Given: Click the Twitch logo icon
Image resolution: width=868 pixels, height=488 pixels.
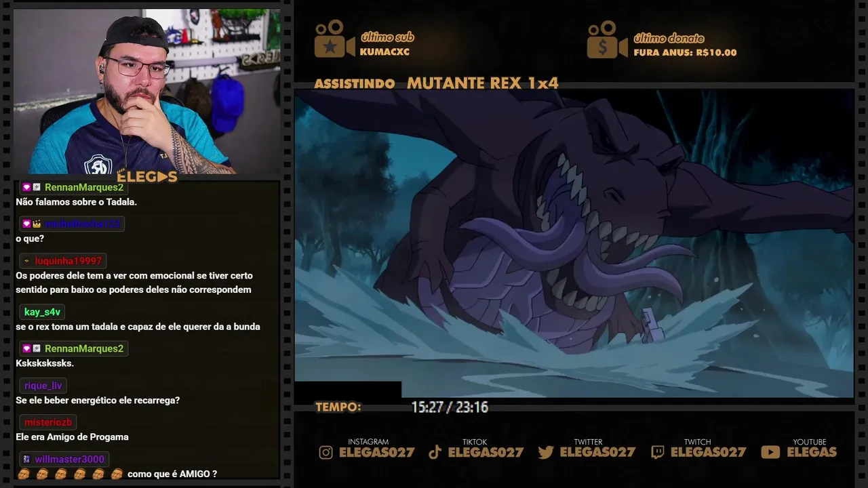Looking at the screenshot, I should coord(657,452).
